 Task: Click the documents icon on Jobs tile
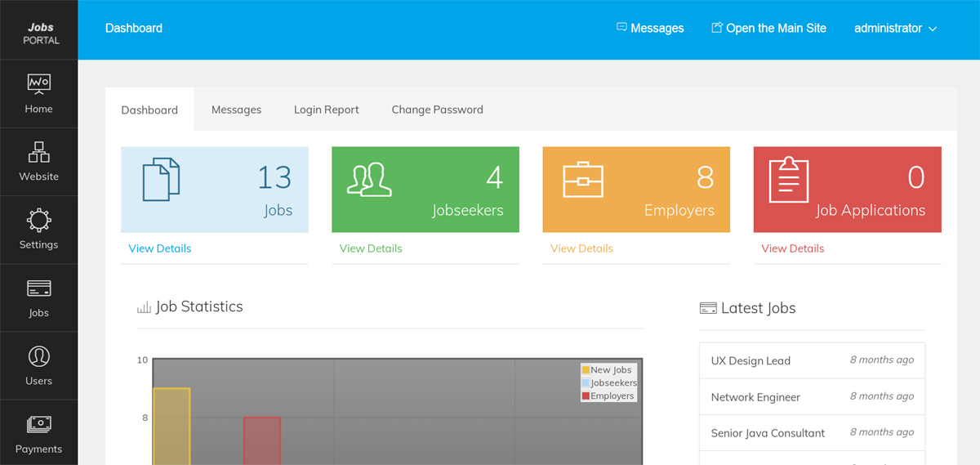(161, 179)
